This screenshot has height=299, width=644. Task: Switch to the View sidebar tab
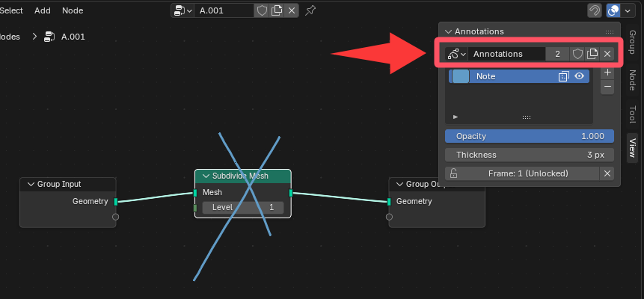[x=632, y=148]
